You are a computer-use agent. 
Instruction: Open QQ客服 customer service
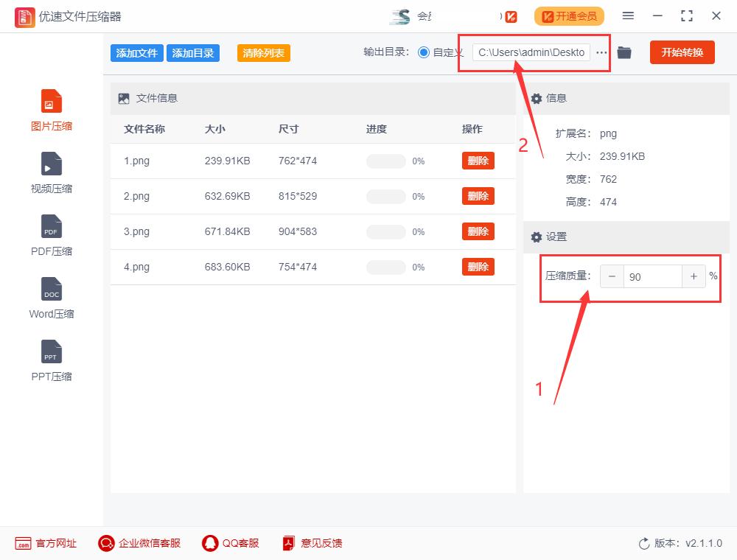(x=231, y=543)
